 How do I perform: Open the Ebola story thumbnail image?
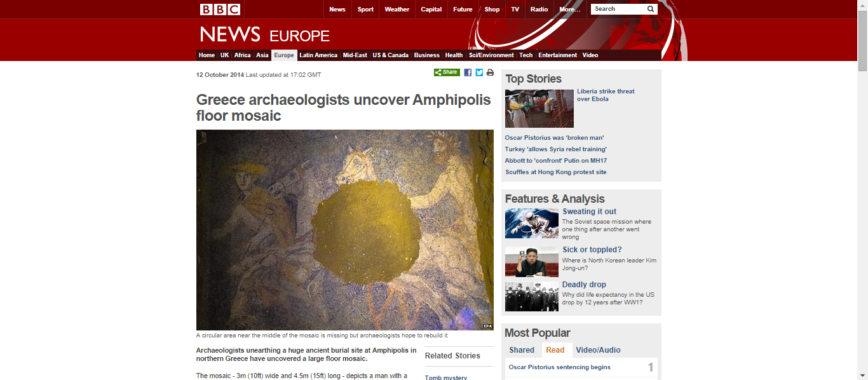point(539,109)
